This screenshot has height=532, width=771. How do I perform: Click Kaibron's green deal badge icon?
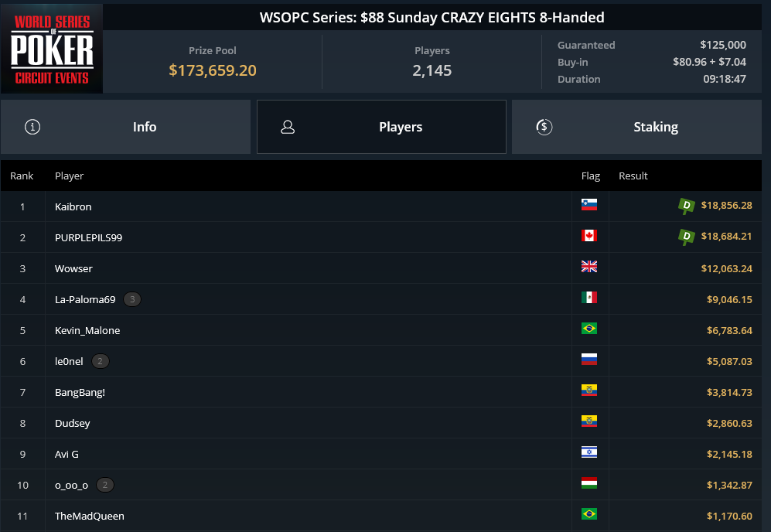(687, 206)
